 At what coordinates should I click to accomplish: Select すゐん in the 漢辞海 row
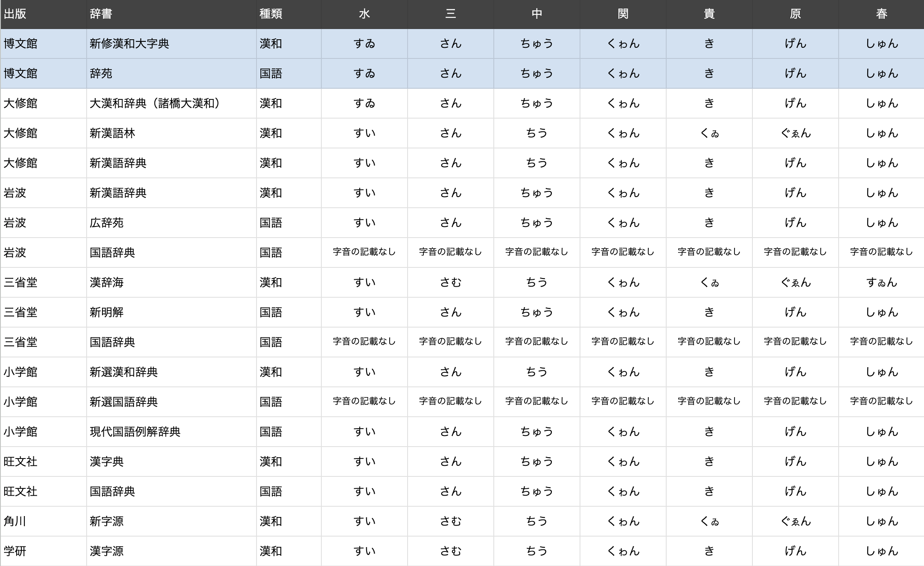(x=881, y=282)
